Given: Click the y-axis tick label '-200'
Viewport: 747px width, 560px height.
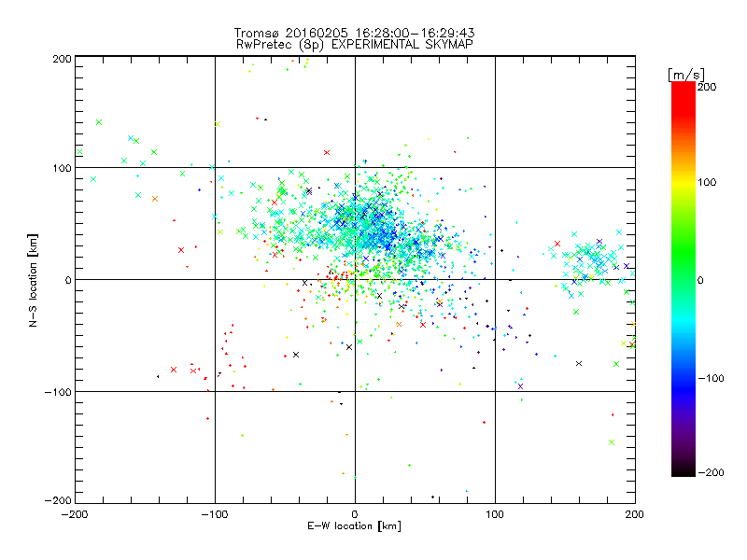Looking at the screenshot, I should point(58,501).
